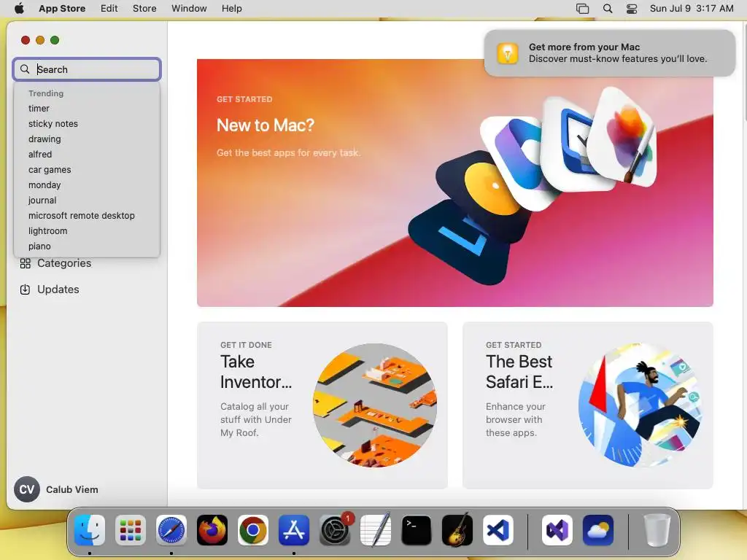Open the cloud weather app in Dock
747x560 pixels.
(598, 530)
